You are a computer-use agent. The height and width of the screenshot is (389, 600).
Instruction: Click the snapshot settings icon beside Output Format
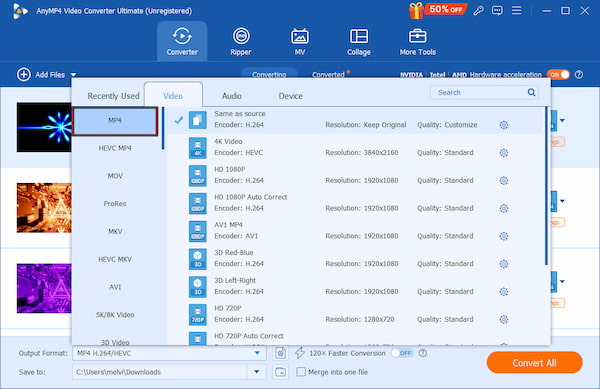280,353
